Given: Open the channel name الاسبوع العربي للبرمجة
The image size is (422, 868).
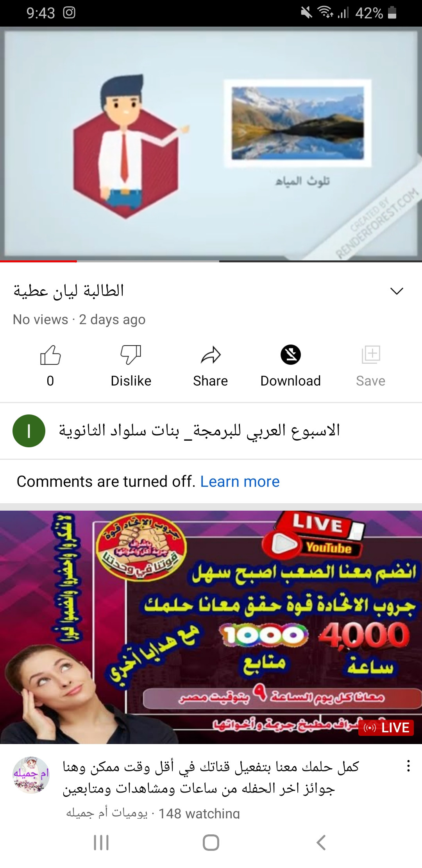Looking at the screenshot, I should pos(199,431).
